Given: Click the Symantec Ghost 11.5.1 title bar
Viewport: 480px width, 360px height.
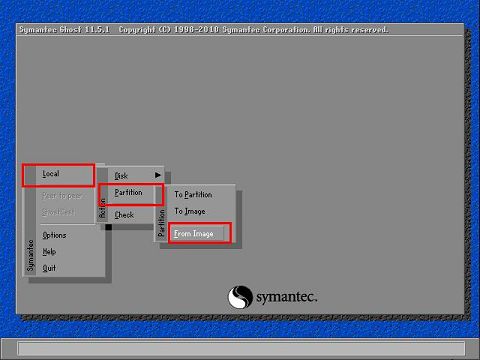Looking at the screenshot, I should tap(240, 29).
